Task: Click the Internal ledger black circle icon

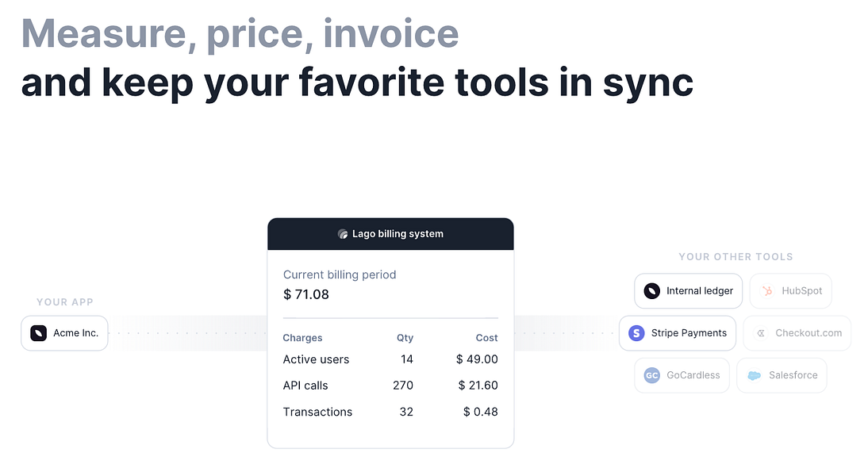Action: (651, 291)
